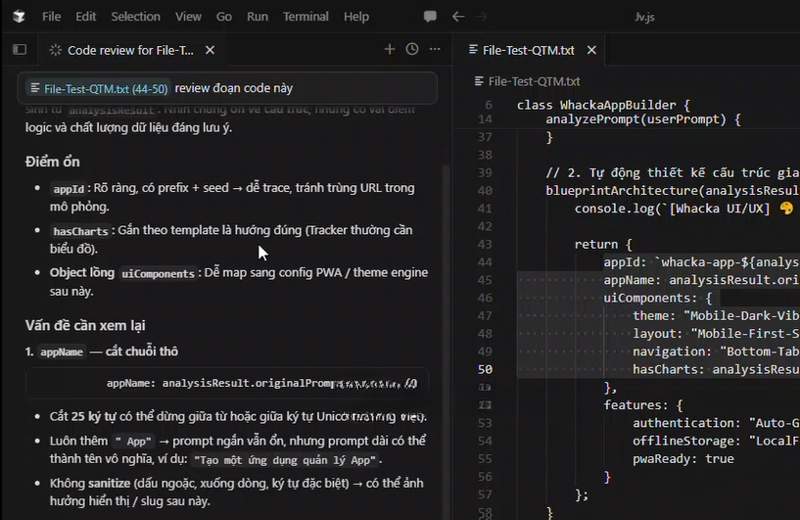The height and width of the screenshot is (520, 800).
Task: Click line number 44 in gutter
Action: click(x=485, y=262)
